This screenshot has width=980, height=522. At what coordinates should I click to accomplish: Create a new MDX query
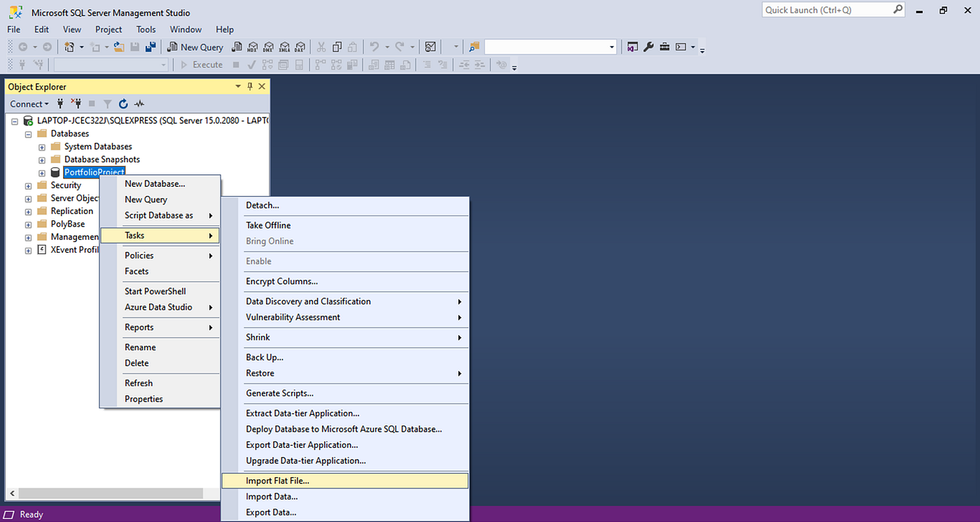point(252,47)
